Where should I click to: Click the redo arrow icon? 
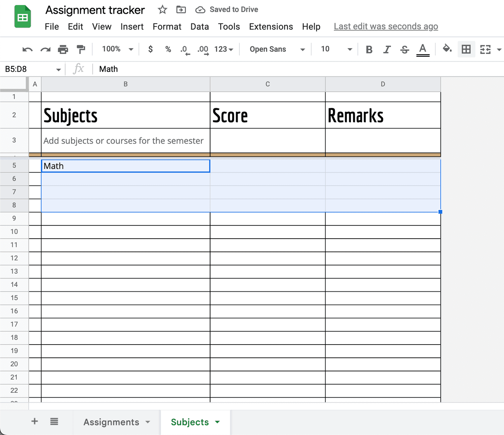(45, 49)
